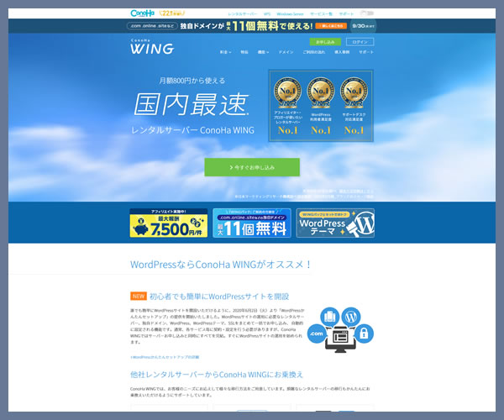Open the 導入事例 menu item
The width and height of the screenshot is (504, 420).
[342, 52]
